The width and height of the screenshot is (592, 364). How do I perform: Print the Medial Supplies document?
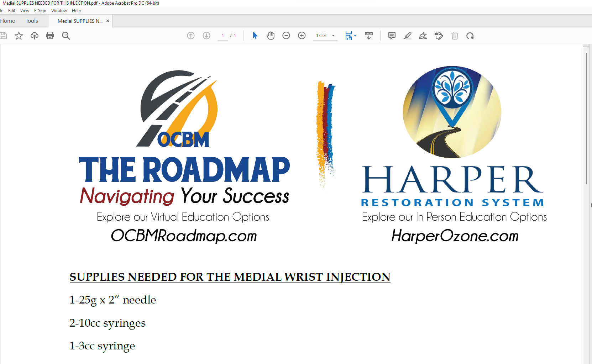point(50,36)
